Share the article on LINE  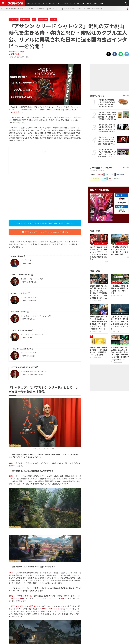[121, 54]
